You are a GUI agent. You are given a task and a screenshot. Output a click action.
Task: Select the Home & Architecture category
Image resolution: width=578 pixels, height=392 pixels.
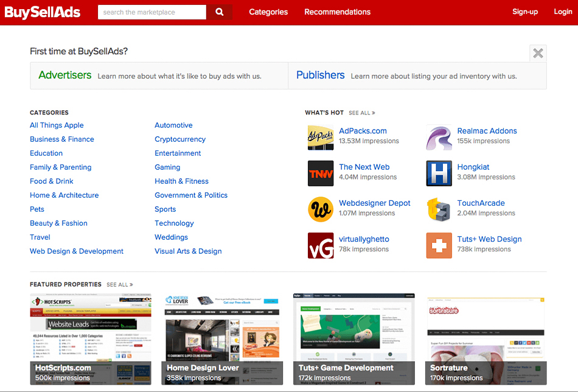click(64, 195)
